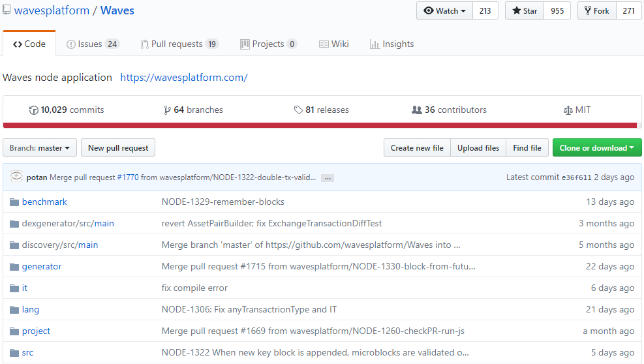Open the Insights tab
Screen dimensions: 644x364
tap(392, 44)
